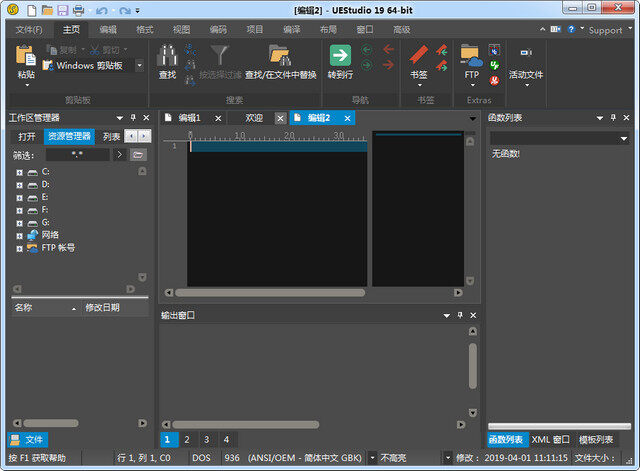Expand the G: drive node
The height and width of the screenshot is (471, 640).
(x=19, y=224)
